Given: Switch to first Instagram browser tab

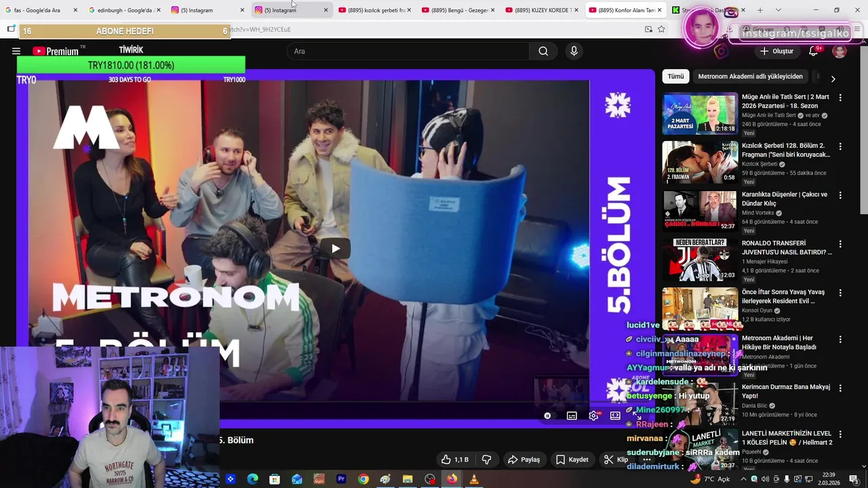Looking at the screenshot, I should coord(207,10).
